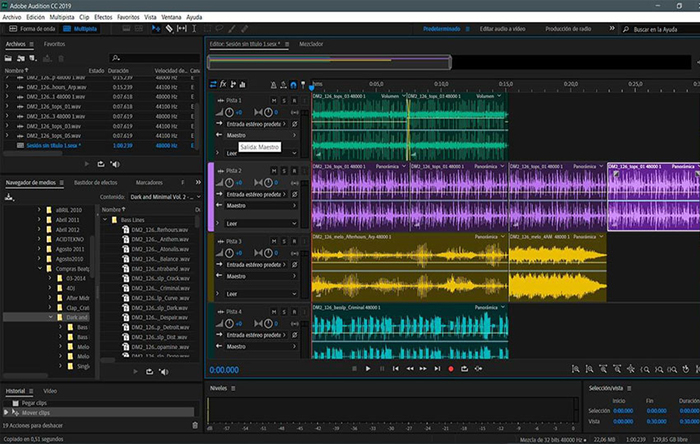Move playhead to next marker

click(x=437, y=369)
